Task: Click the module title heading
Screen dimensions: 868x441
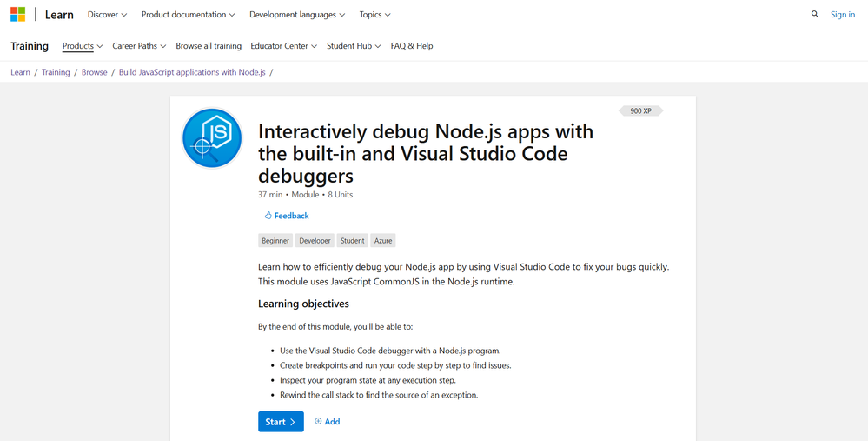Action: pos(426,153)
